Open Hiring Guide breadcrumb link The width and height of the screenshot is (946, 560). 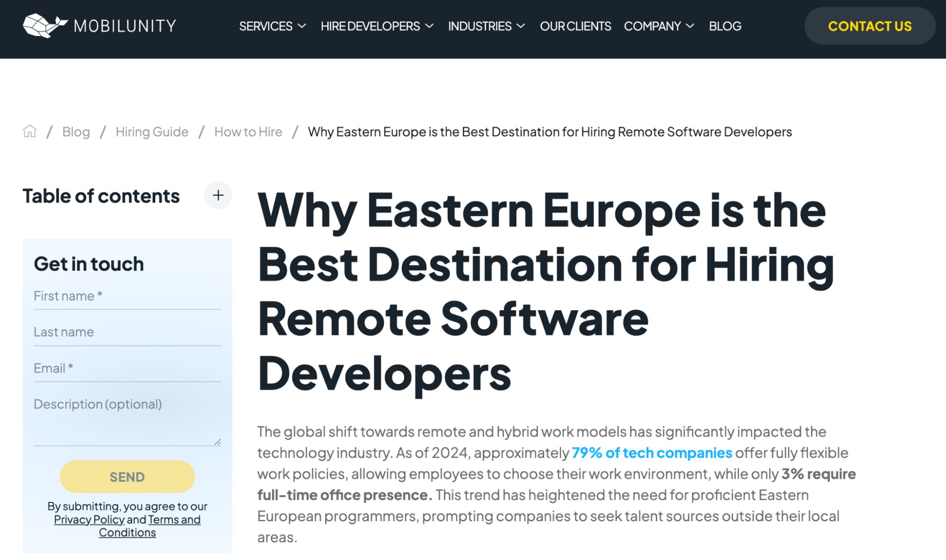[x=151, y=132]
